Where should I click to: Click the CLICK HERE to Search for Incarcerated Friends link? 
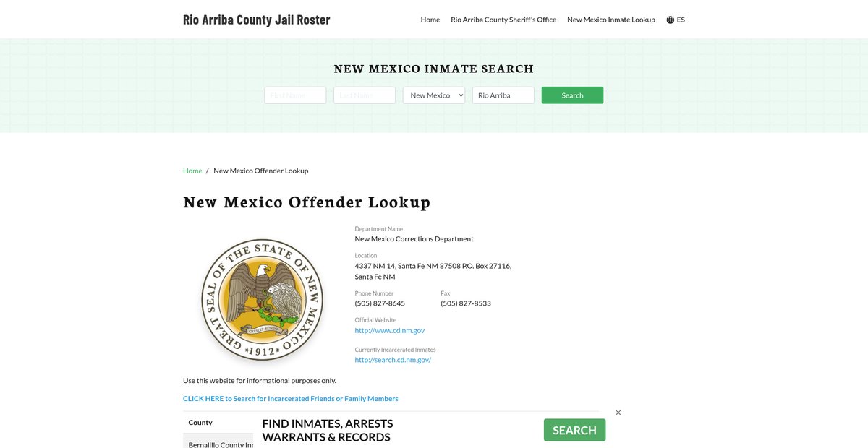(291, 398)
